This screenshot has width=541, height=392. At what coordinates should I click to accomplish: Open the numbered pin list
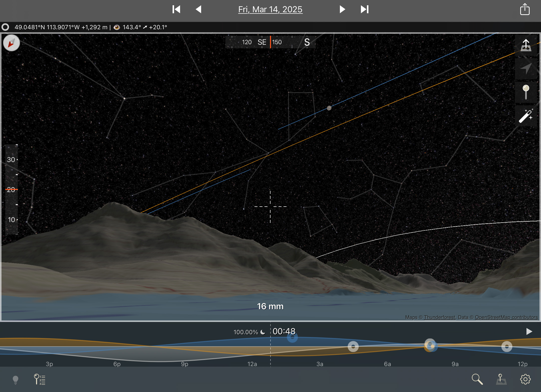40,379
